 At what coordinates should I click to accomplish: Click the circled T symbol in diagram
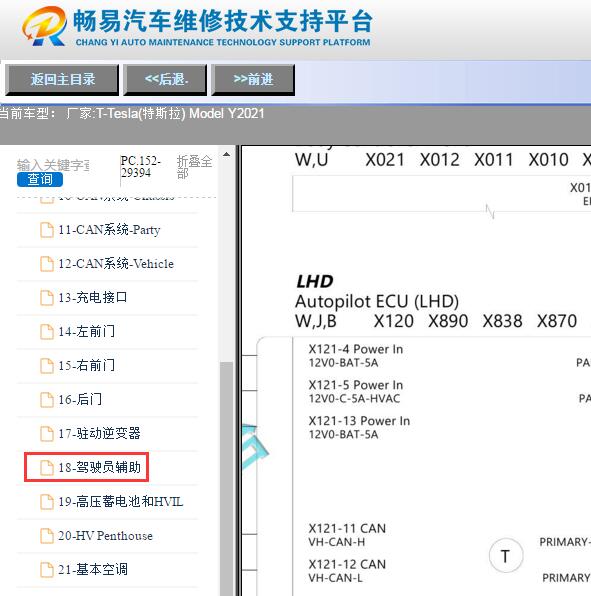click(x=505, y=556)
